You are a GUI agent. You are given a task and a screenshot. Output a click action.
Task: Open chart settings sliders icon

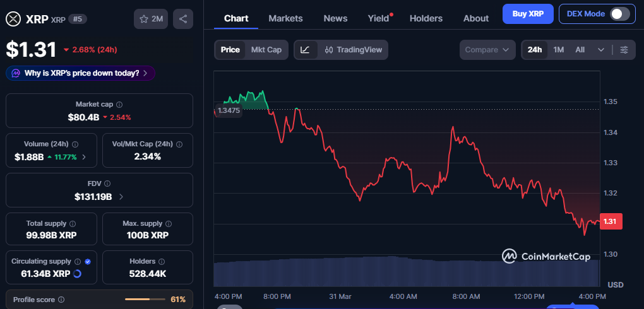tap(624, 50)
